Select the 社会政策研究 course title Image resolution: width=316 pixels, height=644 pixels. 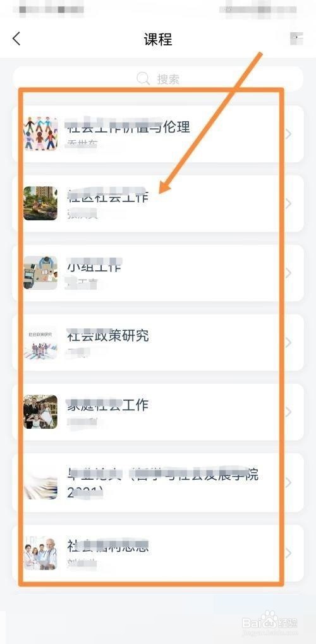coord(107,336)
